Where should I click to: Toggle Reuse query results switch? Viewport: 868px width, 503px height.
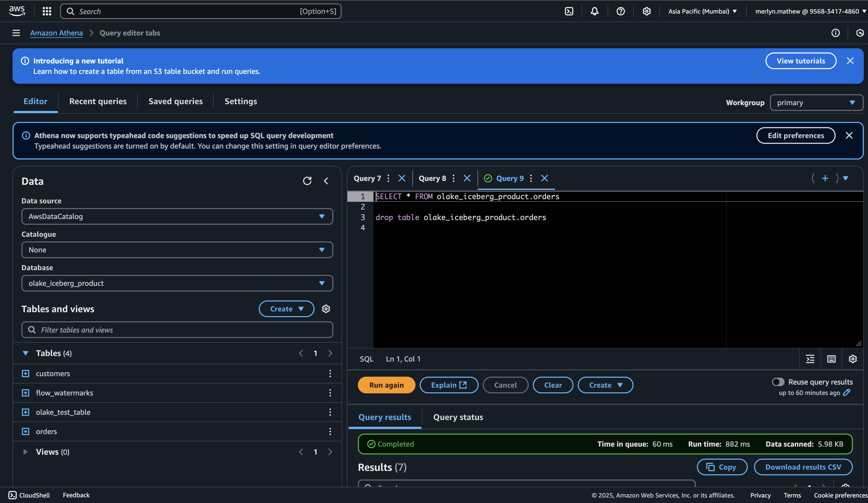pyautogui.click(x=778, y=382)
